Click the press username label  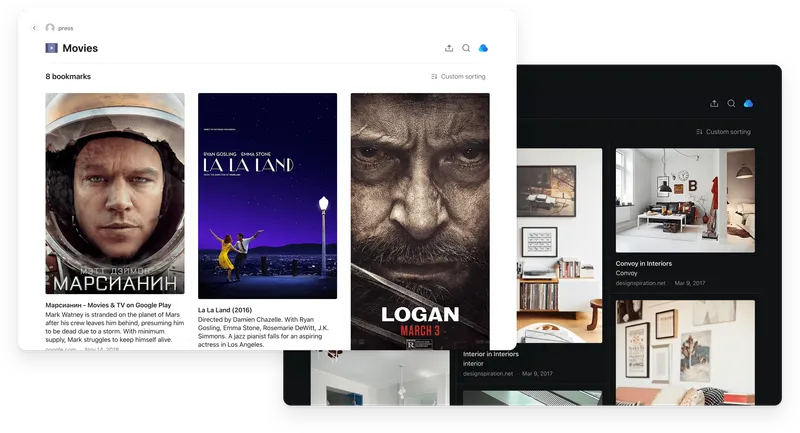click(66, 28)
